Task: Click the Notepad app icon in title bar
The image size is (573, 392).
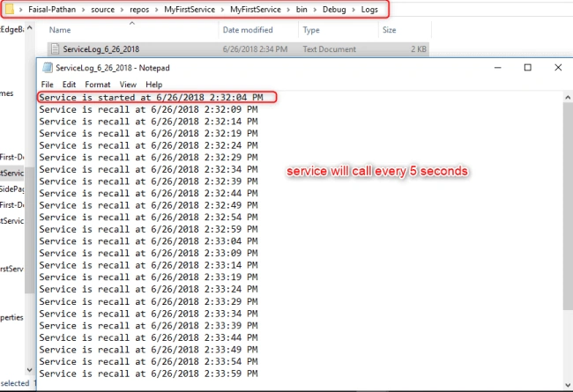Action: 47,68
